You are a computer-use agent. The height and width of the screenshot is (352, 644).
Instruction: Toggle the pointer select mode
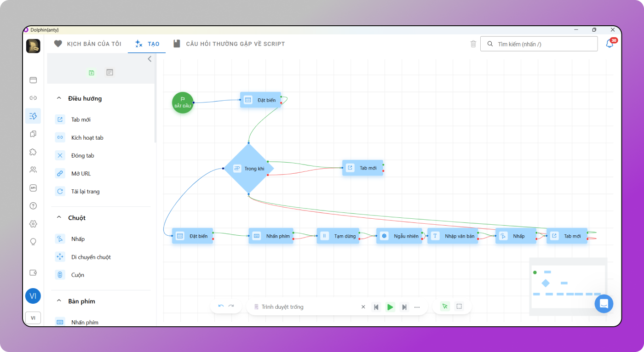point(444,307)
